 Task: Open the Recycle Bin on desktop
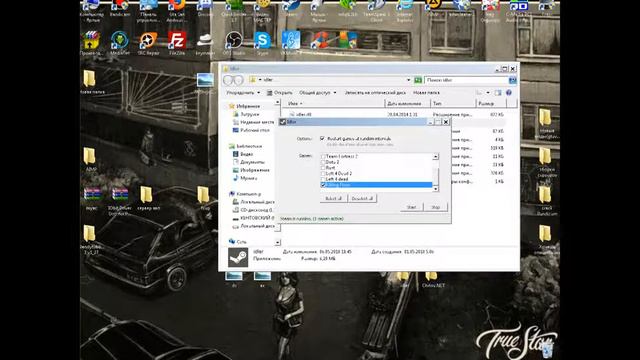pyautogui.click(x=547, y=349)
